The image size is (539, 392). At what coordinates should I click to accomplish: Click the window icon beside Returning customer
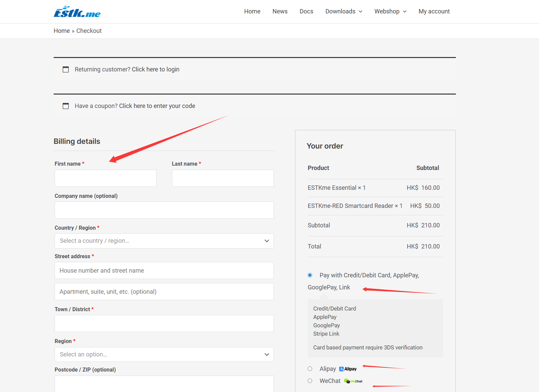(x=66, y=69)
